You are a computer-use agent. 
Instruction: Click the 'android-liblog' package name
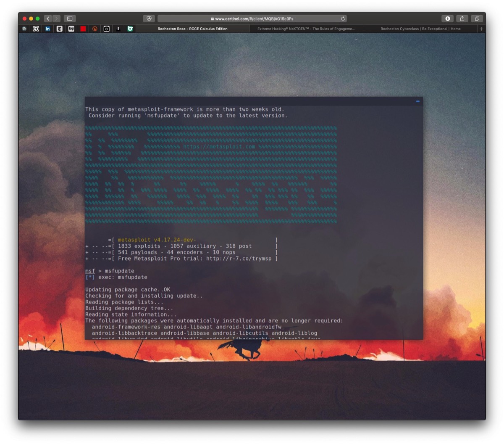coord(294,333)
